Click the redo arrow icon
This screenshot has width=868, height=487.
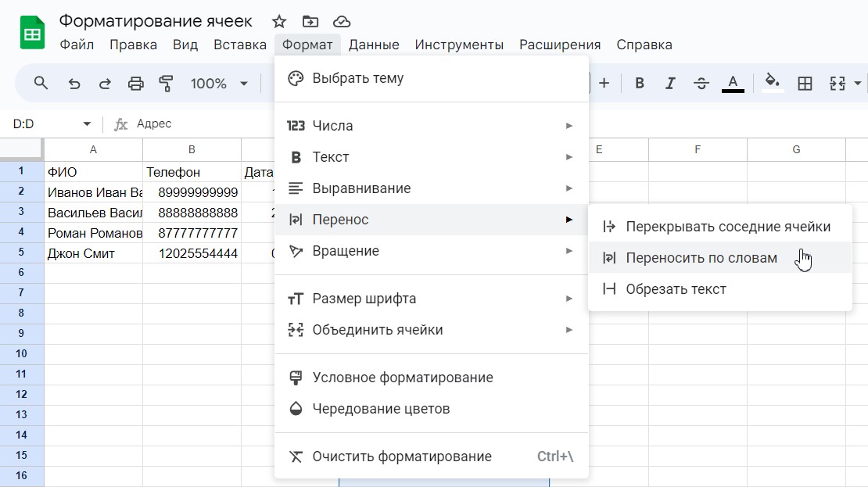(104, 83)
